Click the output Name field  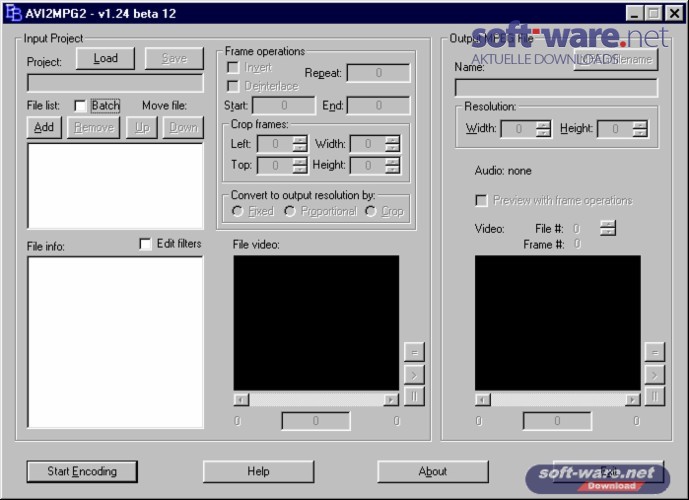(556, 88)
